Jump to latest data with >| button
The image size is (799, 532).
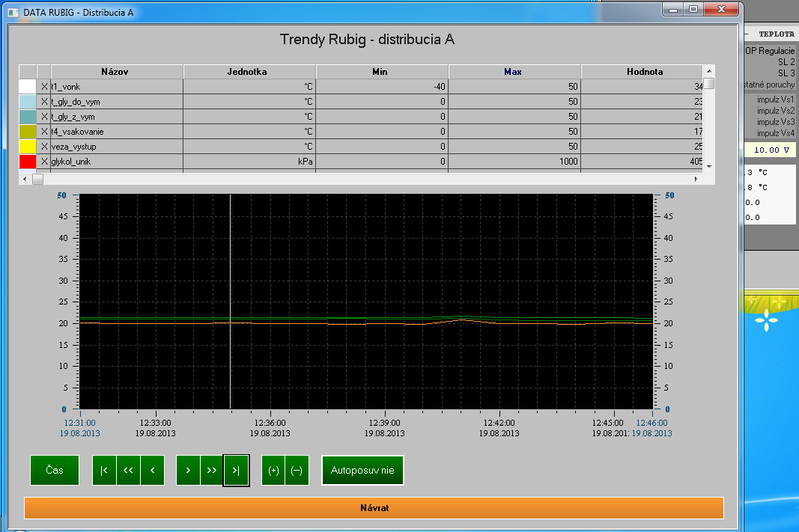236,470
